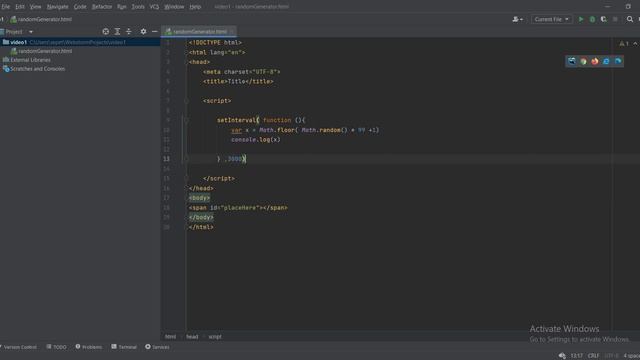Click UTF-8 encoding in status bar

(x=611, y=356)
